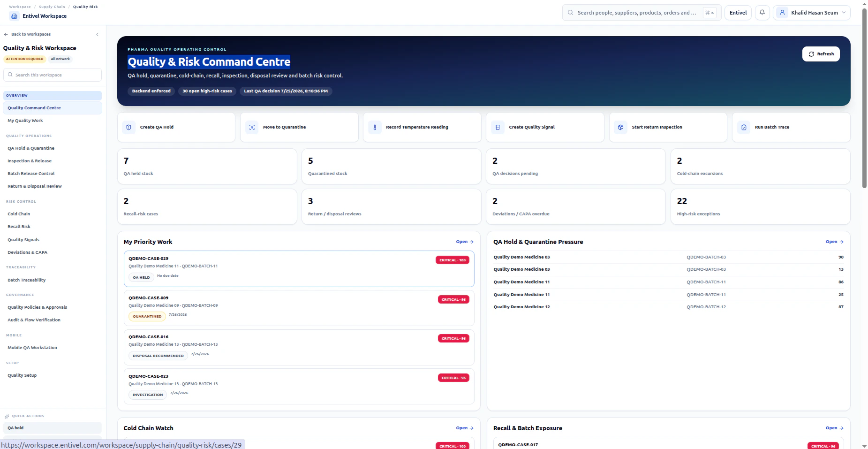This screenshot has height=449, width=868.
Task: Click QDEMO-BATCH-12 row in pressure list
Action: tap(668, 307)
